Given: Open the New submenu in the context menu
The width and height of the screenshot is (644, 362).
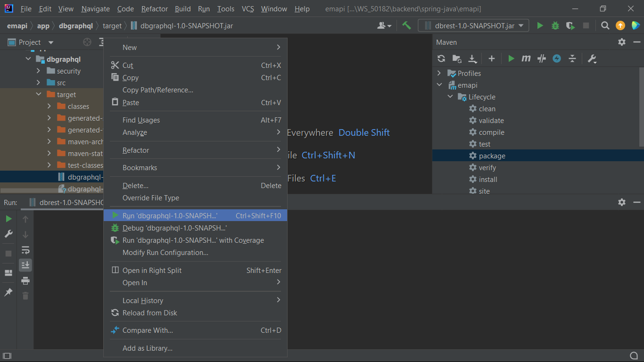Looking at the screenshot, I should coord(195,47).
